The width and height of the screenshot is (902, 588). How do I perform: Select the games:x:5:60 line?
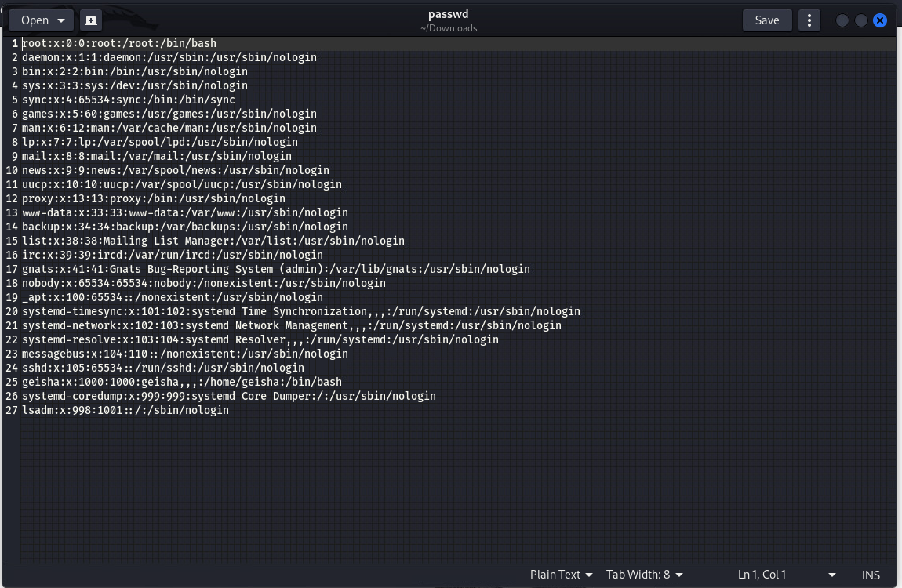tap(169, 114)
